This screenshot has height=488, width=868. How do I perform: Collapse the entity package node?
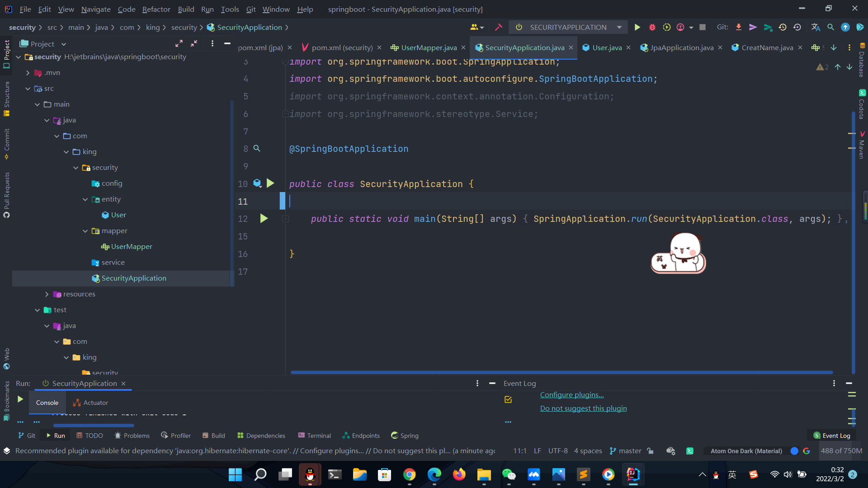(85, 199)
